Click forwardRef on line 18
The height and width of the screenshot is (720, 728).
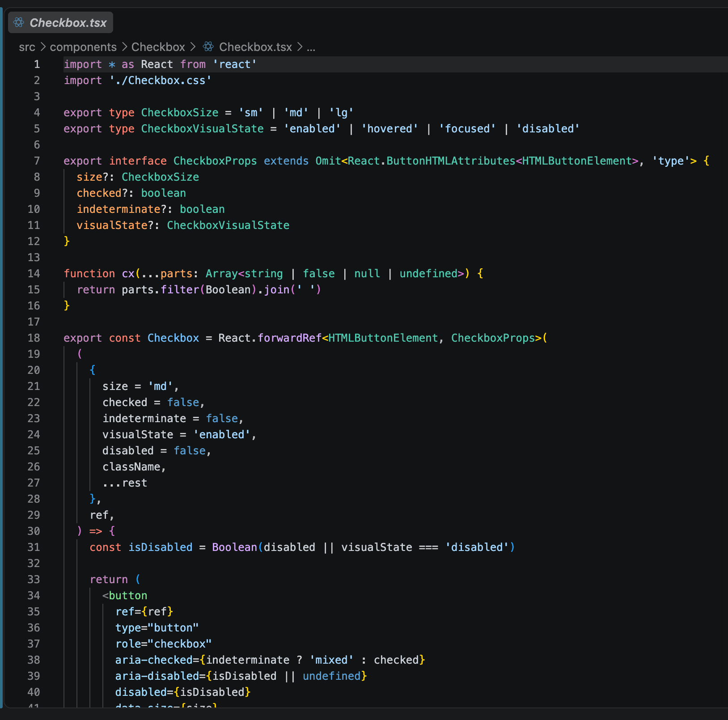290,338
